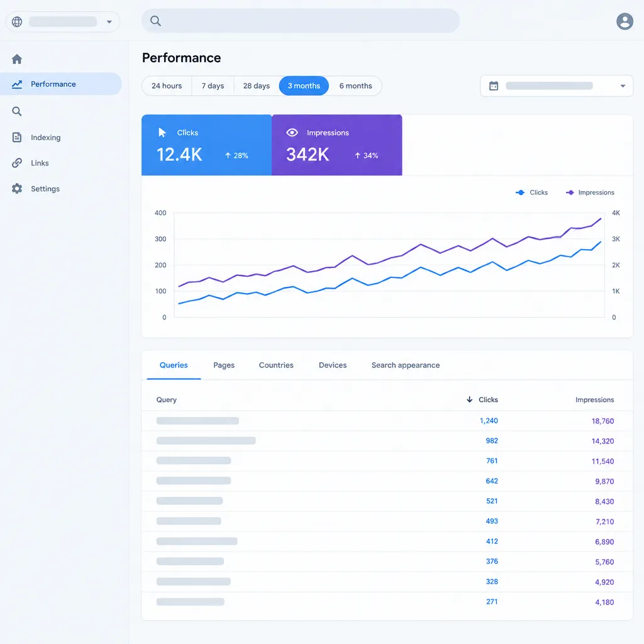Open the Settings gear icon

point(17,189)
